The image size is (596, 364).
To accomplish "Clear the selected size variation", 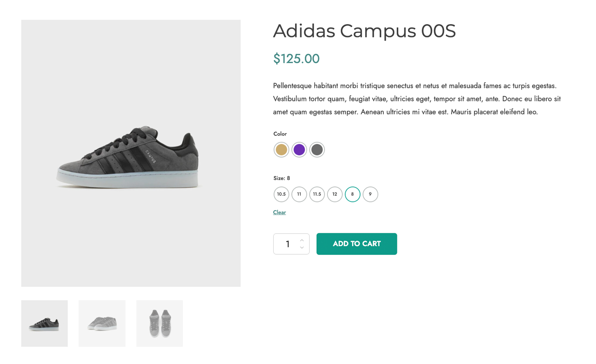I will (279, 212).
